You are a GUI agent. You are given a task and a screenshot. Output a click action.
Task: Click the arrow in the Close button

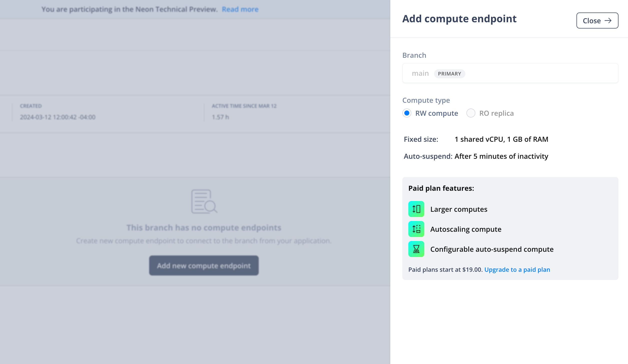coord(608,20)
